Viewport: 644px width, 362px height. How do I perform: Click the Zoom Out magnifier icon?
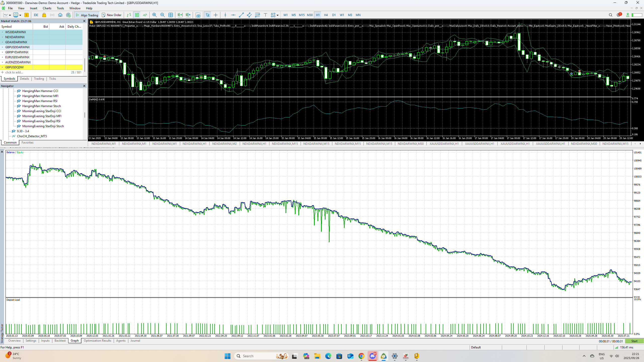tap(163, 15)
